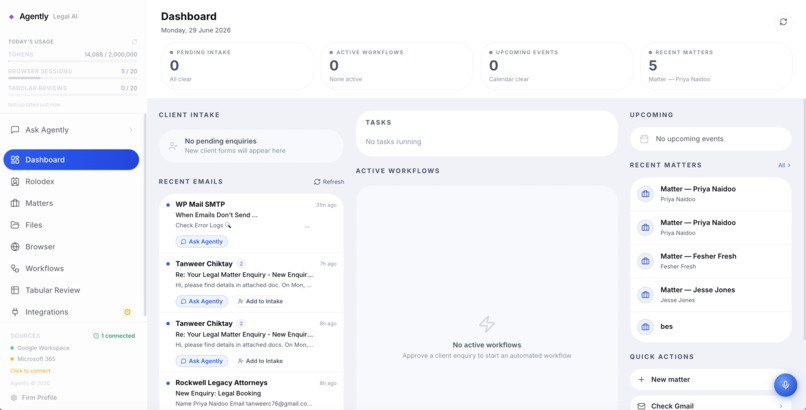This screenshot has height=410, width=806.
Task: Click the Active Workflows stat card
Action: click(x=397, y=66)
